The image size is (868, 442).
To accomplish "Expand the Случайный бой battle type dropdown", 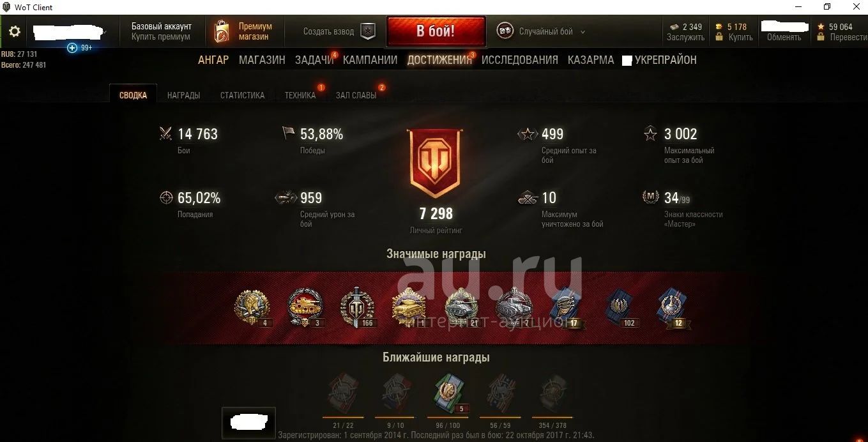I will (582, 32).
